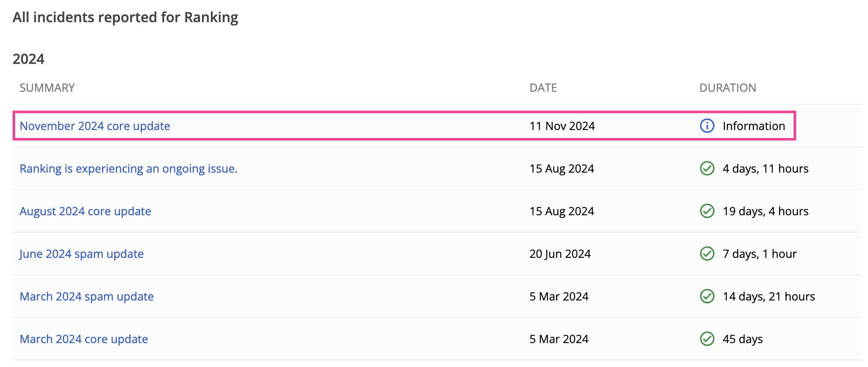Image resolution: width=868 pixels, height=367 pixels.
Task: Click the 20 Jun 2024 date cell
Action: point(560,254)
